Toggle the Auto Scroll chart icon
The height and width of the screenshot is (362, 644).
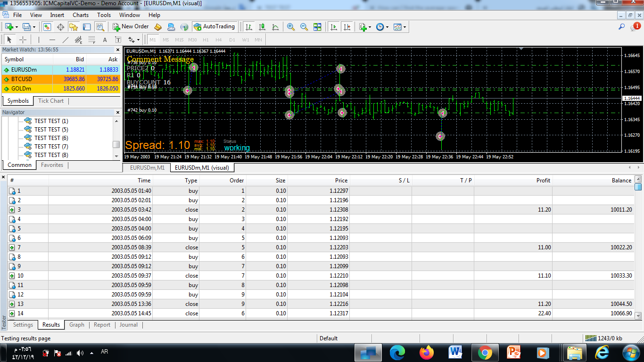pyautogui.click(x=334, y=27)
